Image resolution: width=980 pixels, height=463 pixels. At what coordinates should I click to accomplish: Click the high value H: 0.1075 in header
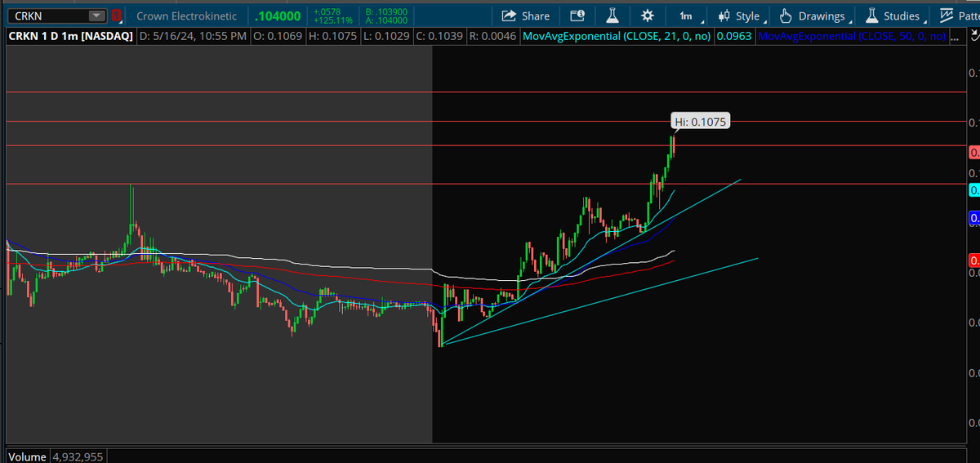[332, 36]
